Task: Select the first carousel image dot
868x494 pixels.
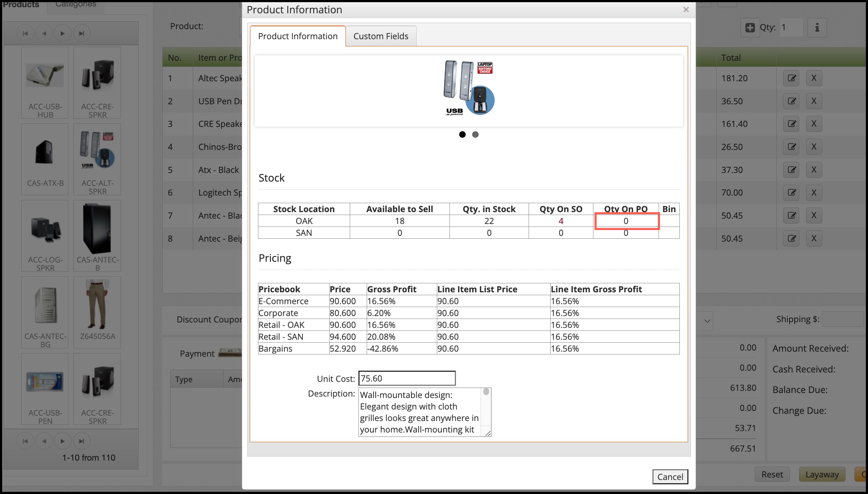Action: [x=462, y=134]
